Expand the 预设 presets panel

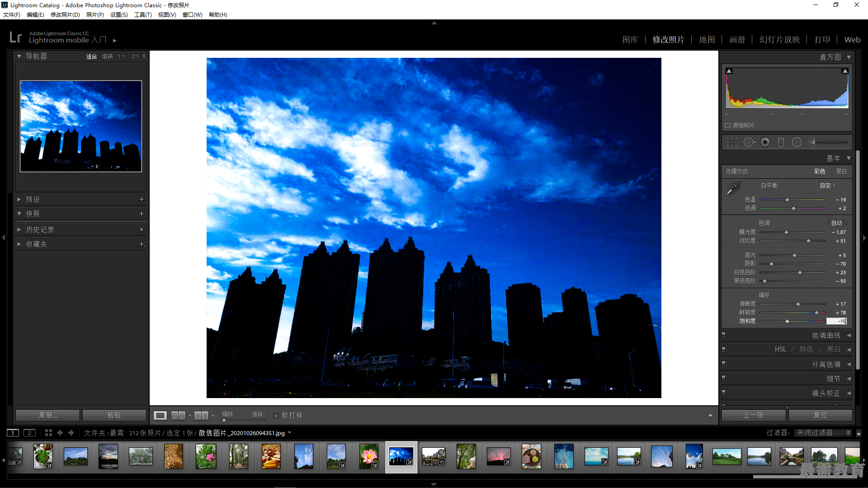click(19, 199)
